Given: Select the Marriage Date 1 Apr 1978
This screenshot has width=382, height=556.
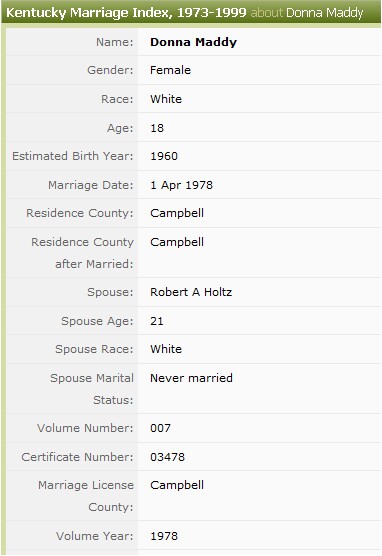Looking at the screenshot, I should (181, 185).
